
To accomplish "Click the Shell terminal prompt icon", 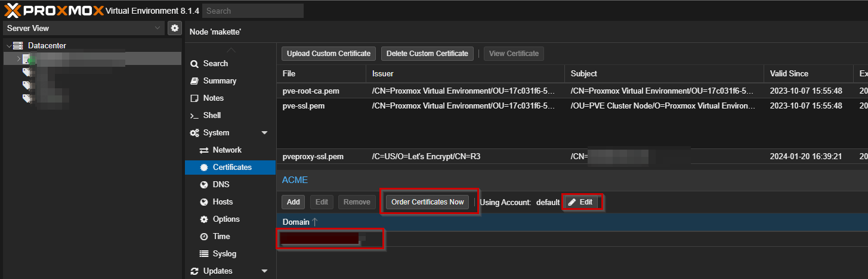I will point(194,115).
